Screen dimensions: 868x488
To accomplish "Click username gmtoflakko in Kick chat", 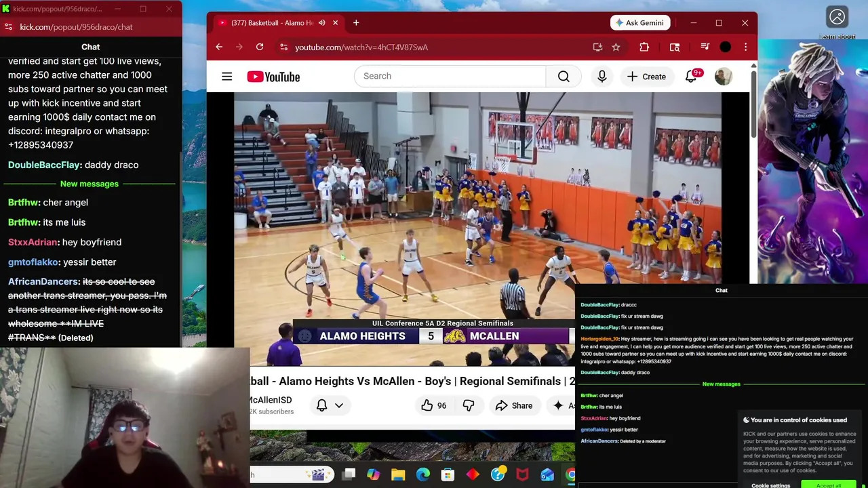I will tap(33, 262).
